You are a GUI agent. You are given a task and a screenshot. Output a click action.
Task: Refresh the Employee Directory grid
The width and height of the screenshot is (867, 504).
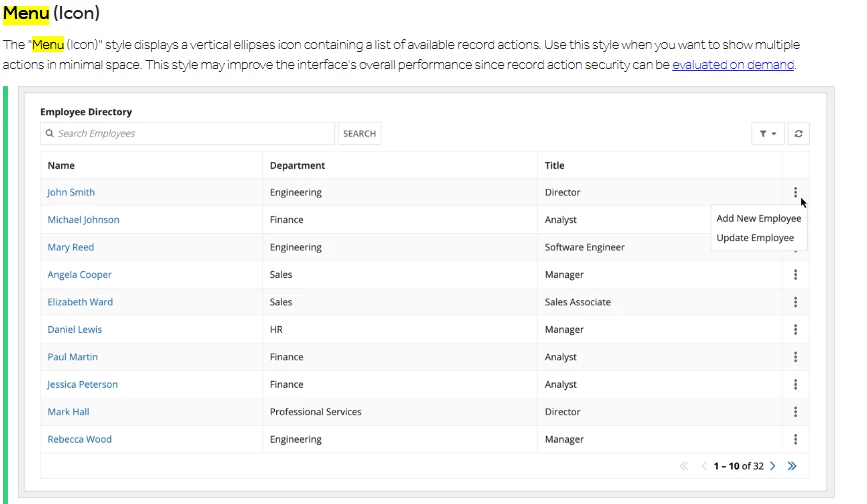[x=798, y=134]
